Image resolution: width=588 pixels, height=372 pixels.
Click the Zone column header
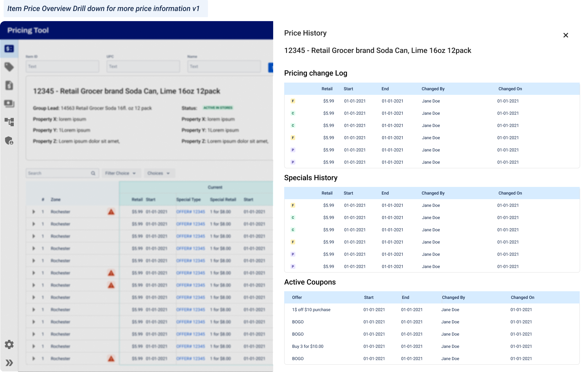tap(55, 199)
